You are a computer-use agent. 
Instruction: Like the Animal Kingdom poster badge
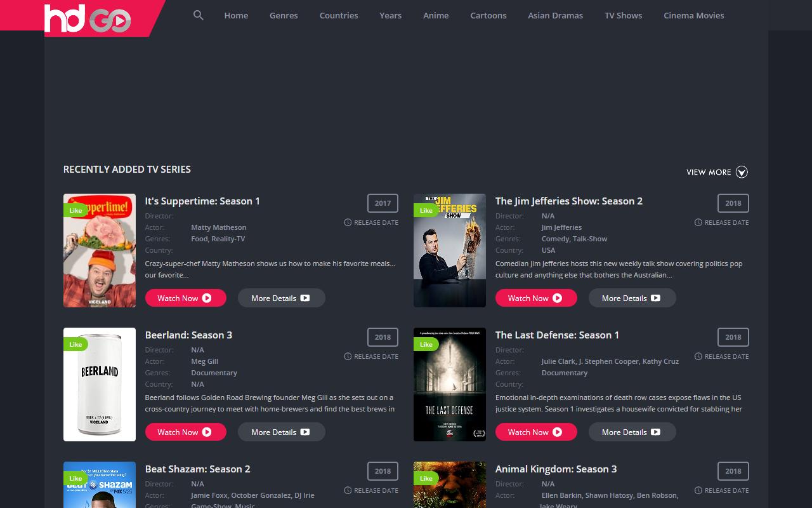coord(426,478)
